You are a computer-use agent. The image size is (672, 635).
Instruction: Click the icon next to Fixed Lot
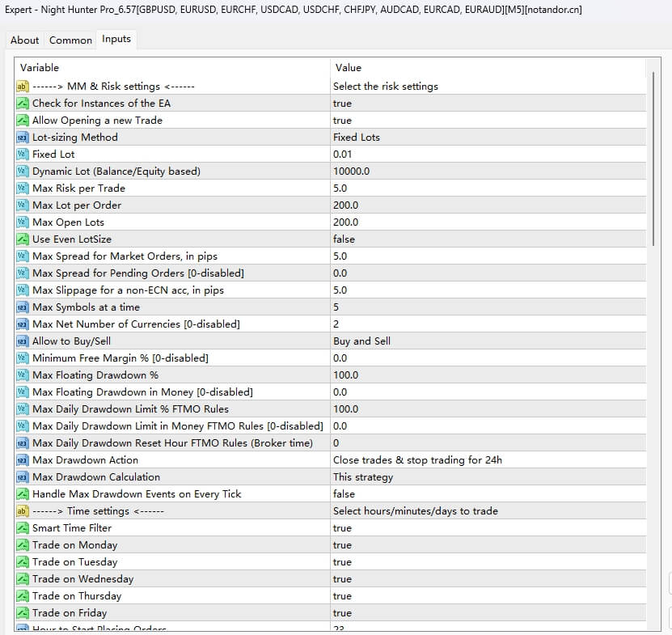pyautogui.click(x=23, y=155)
